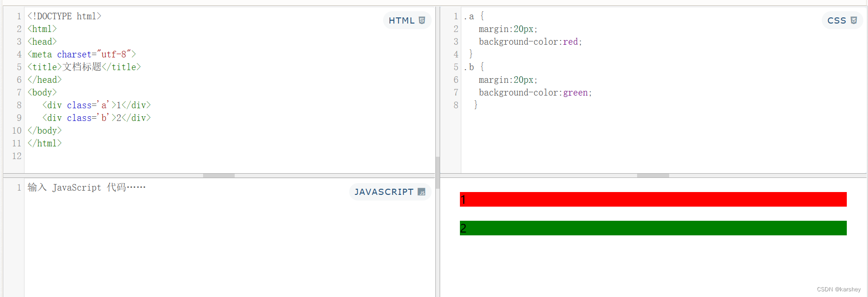Click the </head> closing tag line
The height and width of the screenshot is (297, 868).
[x=44, y=80]
